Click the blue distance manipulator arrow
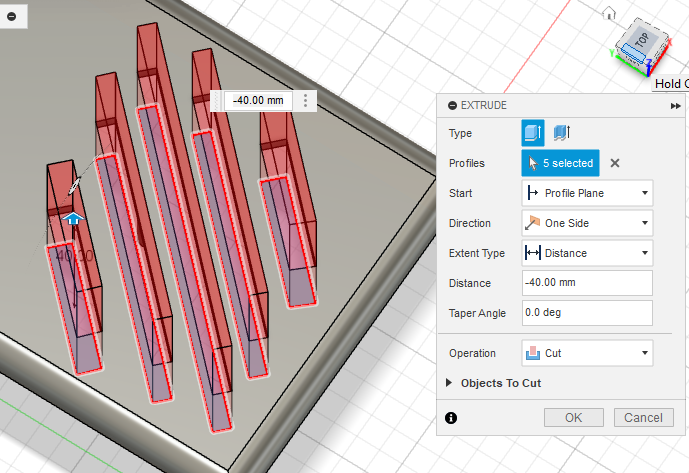Viewport: 689px width, 473px height. click(73, 218)
